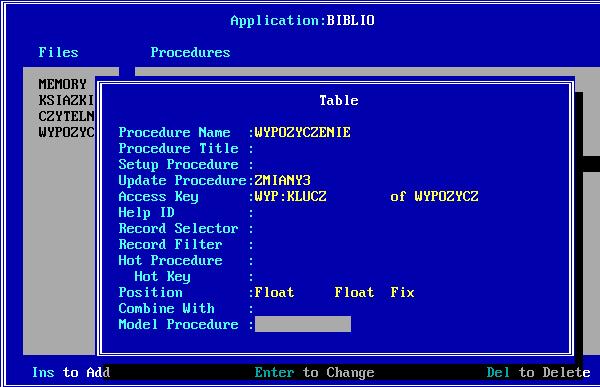Image resolution: width=600 pixels, height=387 pixels.
Task: Edit Procedure Name value WYPOZYCZENIE
Action: pyautogui.click(x=303, y=132)
